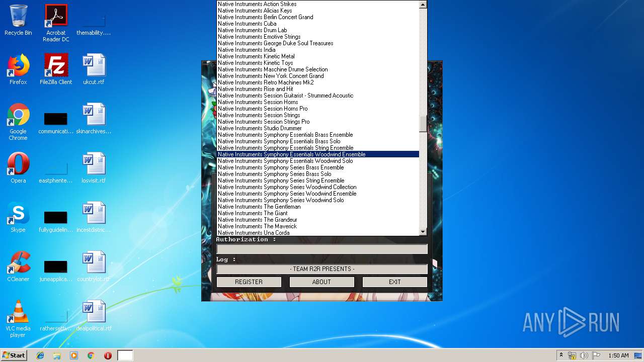Viewport: 644px width, 362px height.
Task: Open Internet Explorer in taskbar
Action: point(40,355)
